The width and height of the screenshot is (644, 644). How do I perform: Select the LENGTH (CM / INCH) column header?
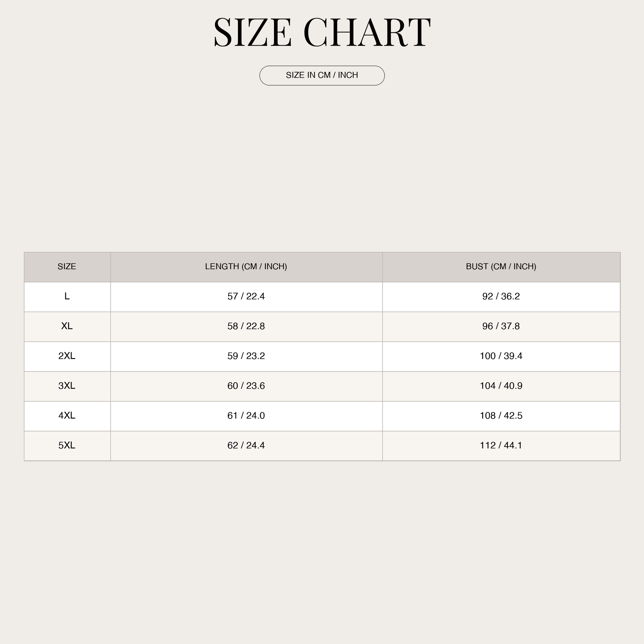(246, 267)
